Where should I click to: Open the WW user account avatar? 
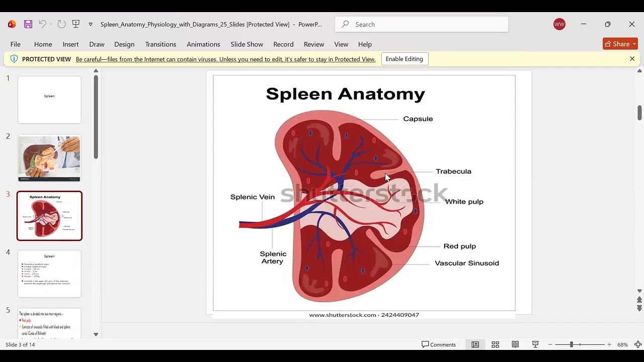pos(559,24)
